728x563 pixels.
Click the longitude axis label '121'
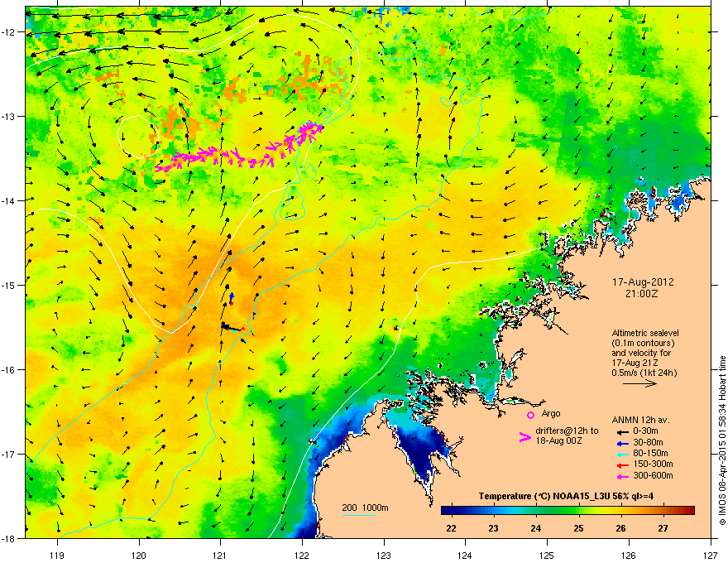(220, 555)
